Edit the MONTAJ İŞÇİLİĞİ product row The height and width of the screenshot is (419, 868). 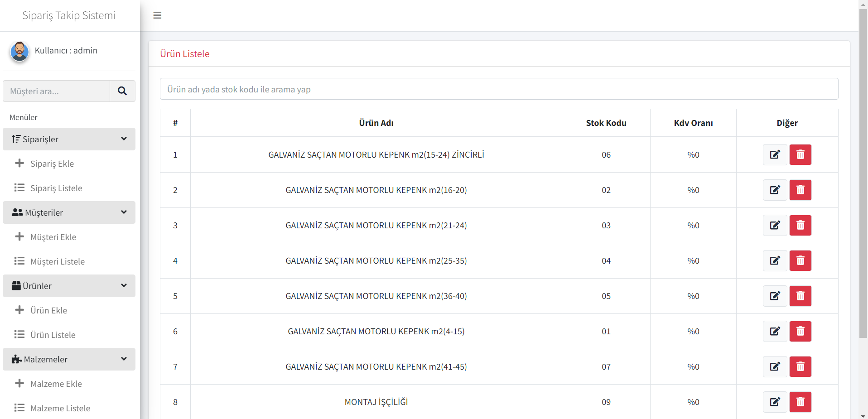[775, 402]
